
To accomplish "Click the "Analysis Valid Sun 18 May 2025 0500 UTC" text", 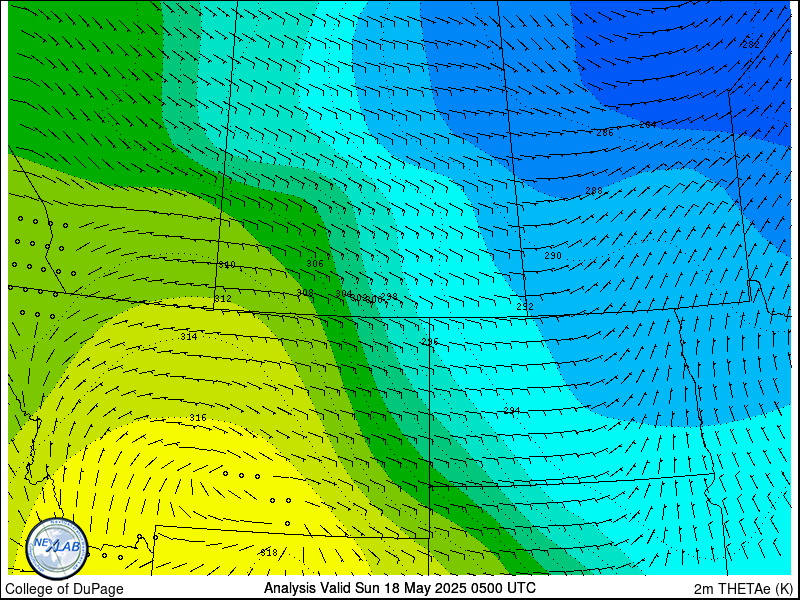I will tap(399, 588).
